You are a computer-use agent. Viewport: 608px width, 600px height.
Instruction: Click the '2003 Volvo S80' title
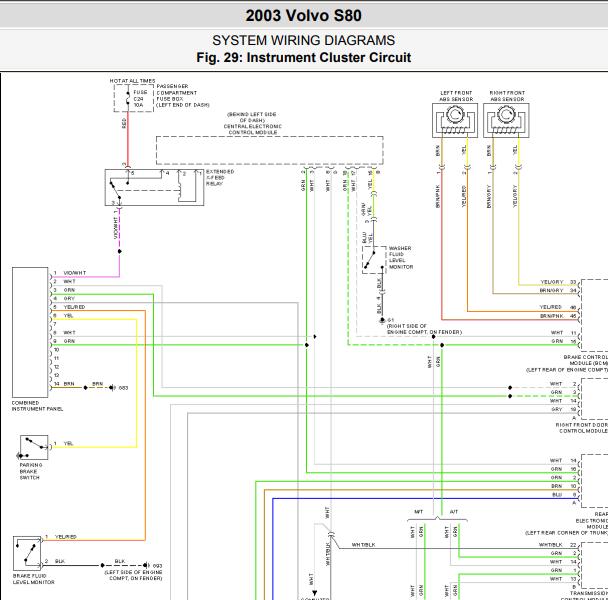(304, 16)
